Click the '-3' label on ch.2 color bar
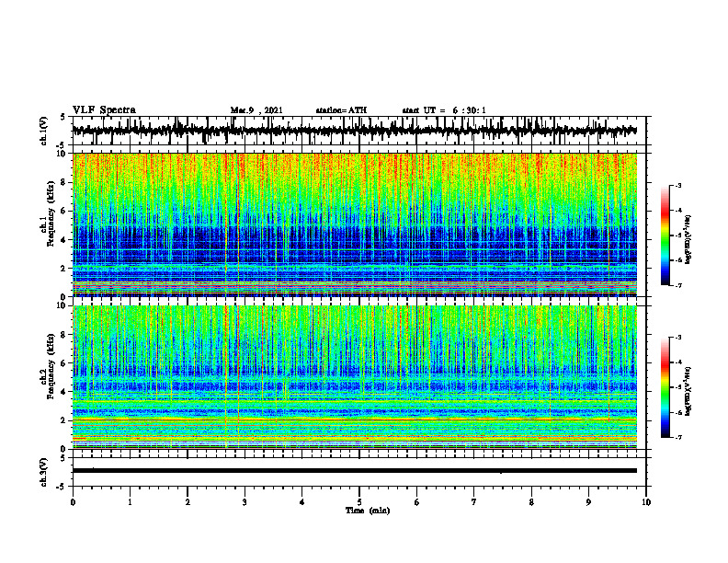728x563 pixels. coord(678,338)
